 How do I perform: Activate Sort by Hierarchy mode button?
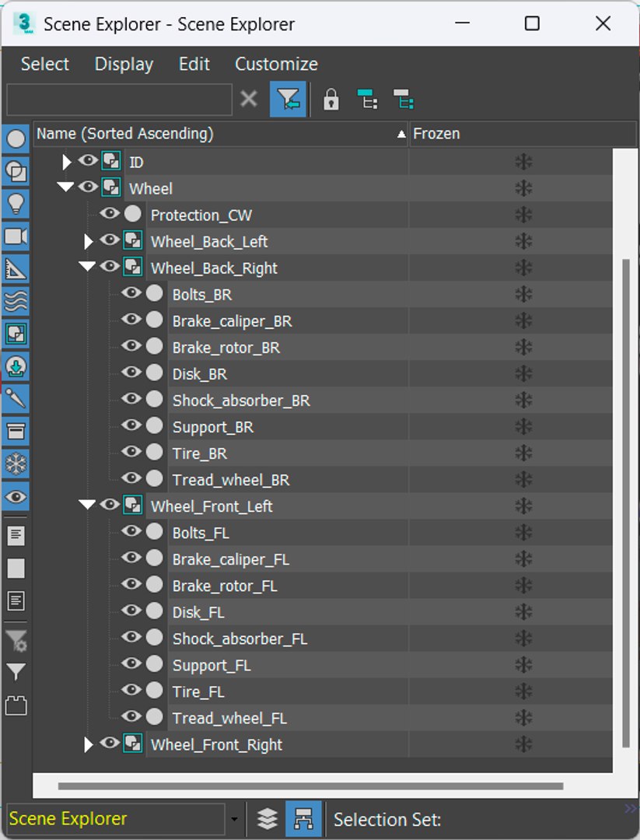pyautogui.click(x=303, y=818)
